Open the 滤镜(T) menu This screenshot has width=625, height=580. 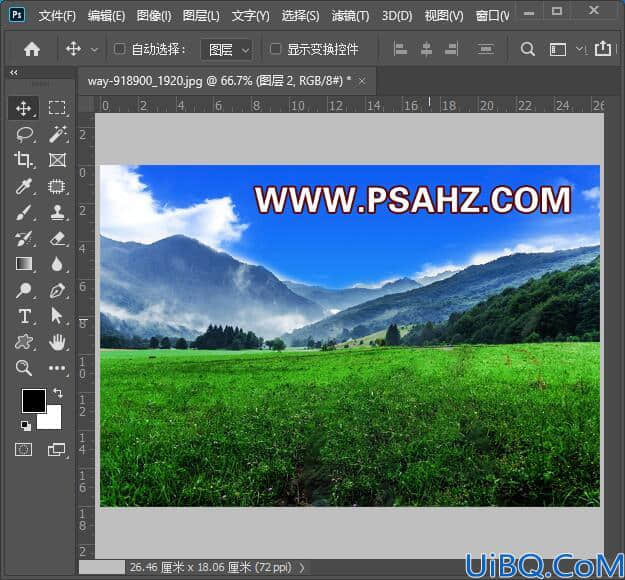tap(350, 16)
